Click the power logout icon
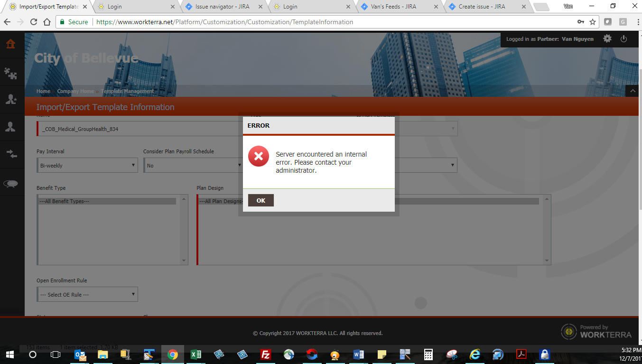 pyautogui.click(x=624, y=39)
